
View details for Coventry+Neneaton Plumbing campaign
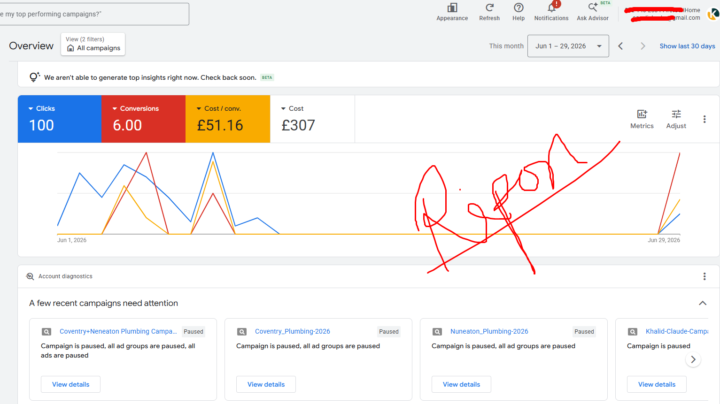tap(71, 384)
